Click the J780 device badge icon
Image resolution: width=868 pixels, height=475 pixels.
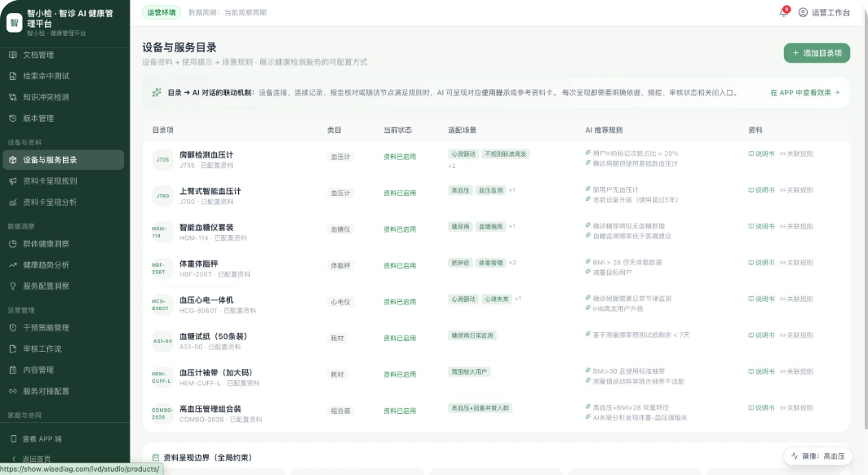(x=163, y=196)
